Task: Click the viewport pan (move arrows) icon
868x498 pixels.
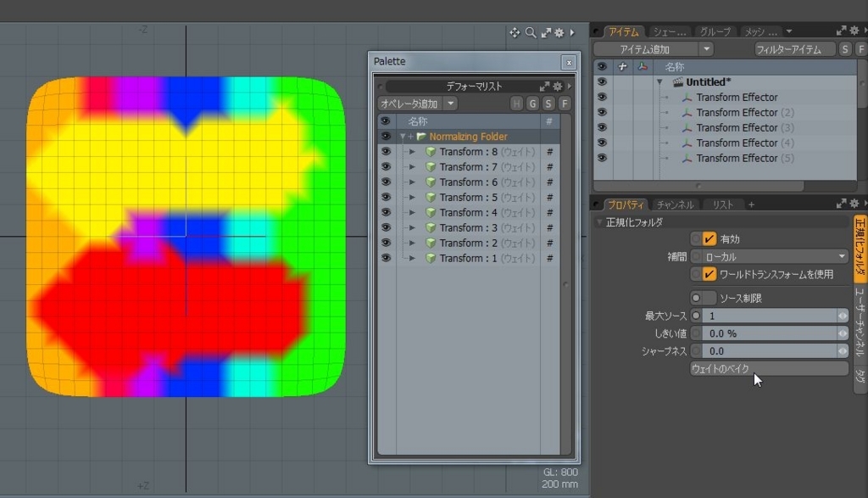Action: point(515,33)
